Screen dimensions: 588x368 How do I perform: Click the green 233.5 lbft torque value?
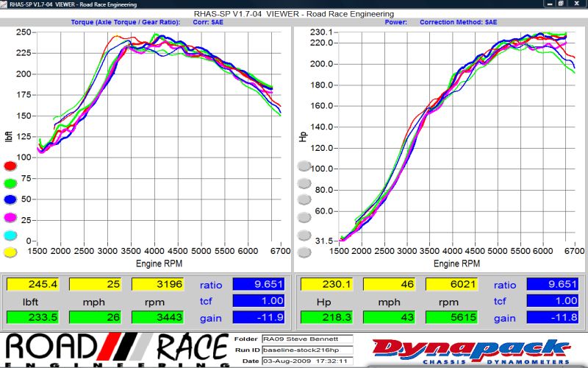[x=34, y=318]
